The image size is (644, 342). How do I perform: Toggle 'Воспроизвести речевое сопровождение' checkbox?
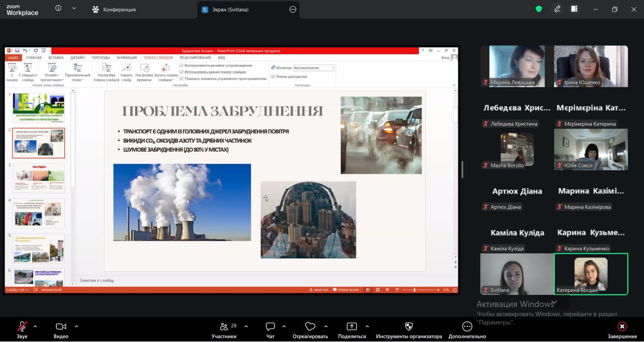pyautogui.click(x=182, y=65)
